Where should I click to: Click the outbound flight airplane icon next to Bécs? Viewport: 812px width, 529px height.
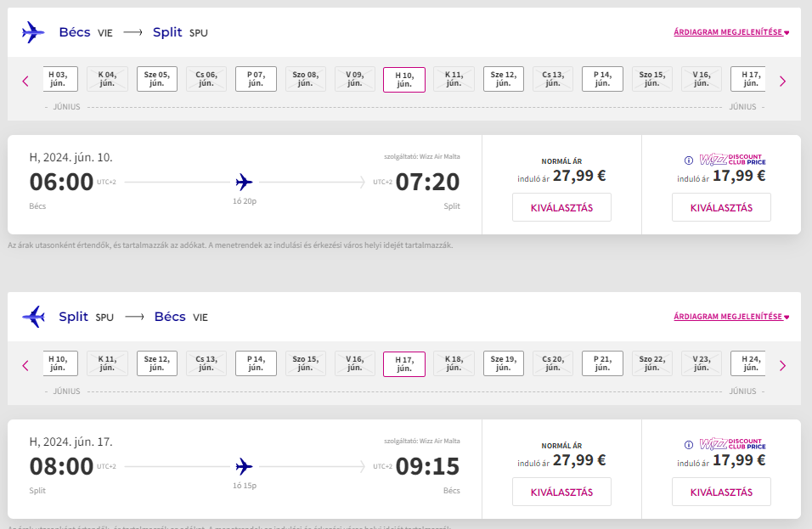point(33,32)
